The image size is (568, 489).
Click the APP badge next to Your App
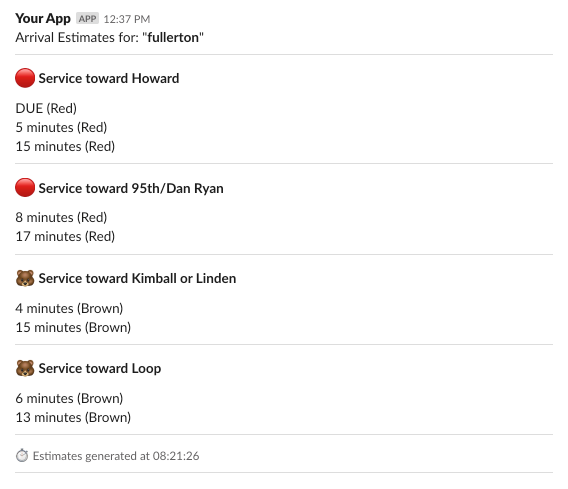click(87, 18)
